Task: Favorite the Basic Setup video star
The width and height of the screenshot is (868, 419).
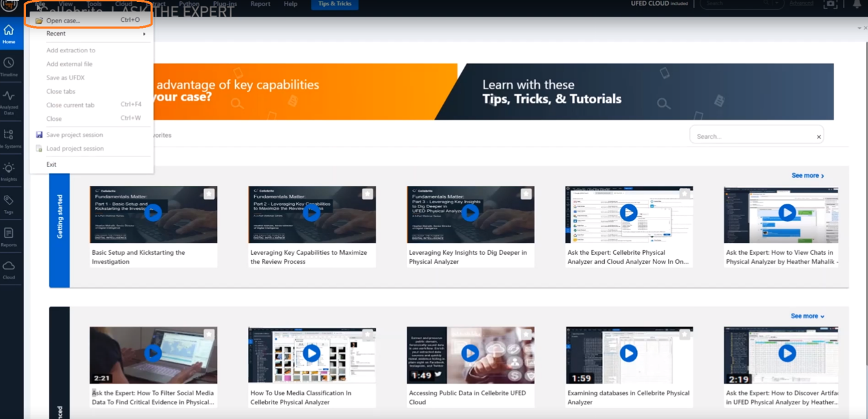Action: click(x=209, y=194)
